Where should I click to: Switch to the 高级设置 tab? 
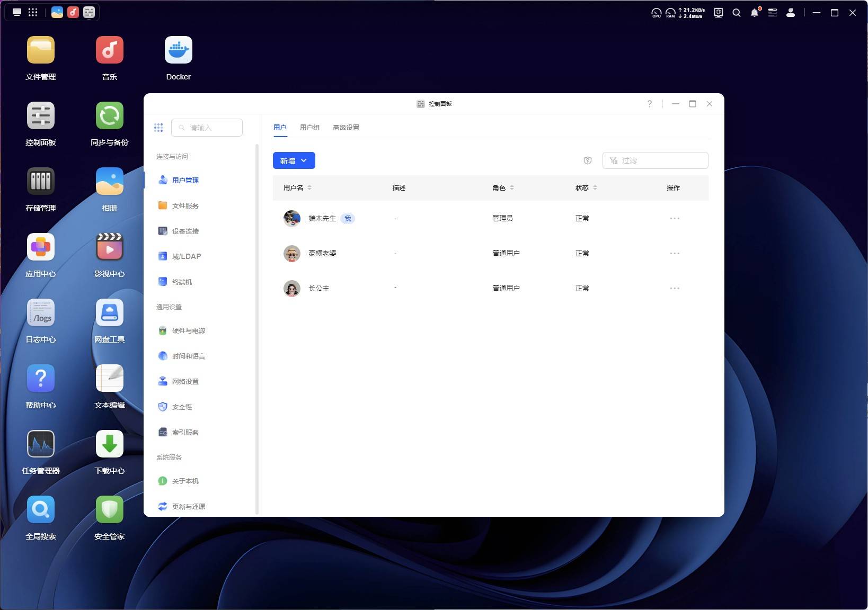coord(346,128)
